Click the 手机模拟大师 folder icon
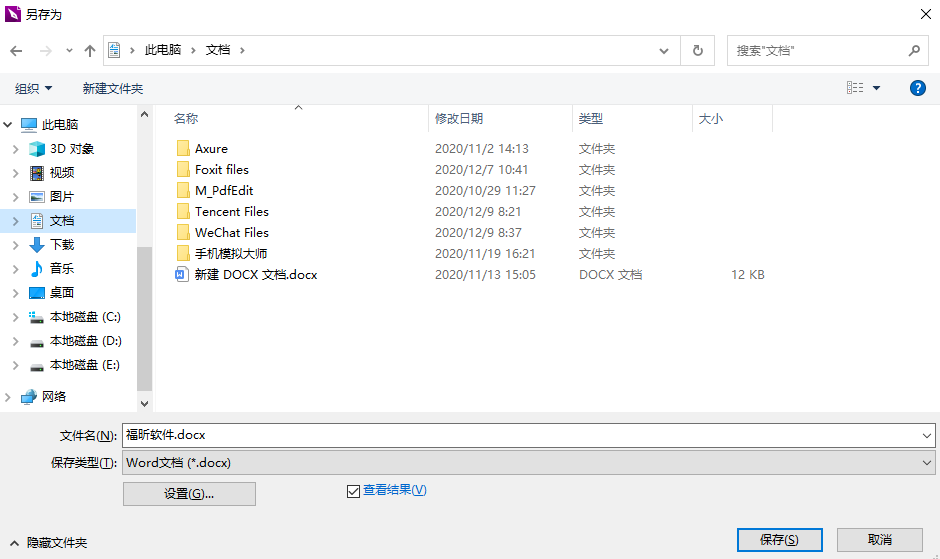The width and height of the screenshot is (940, 559). [183, 253]
